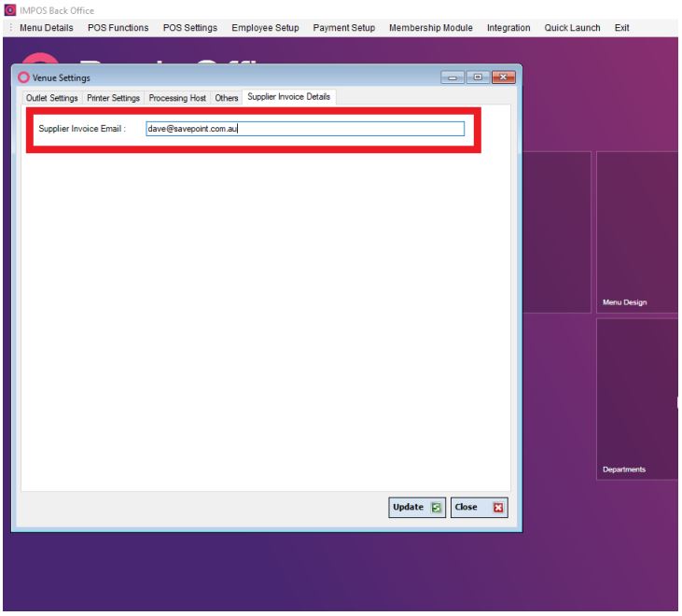
Task: Open the Menu Details menu
Action: click(x=46, y=28)
